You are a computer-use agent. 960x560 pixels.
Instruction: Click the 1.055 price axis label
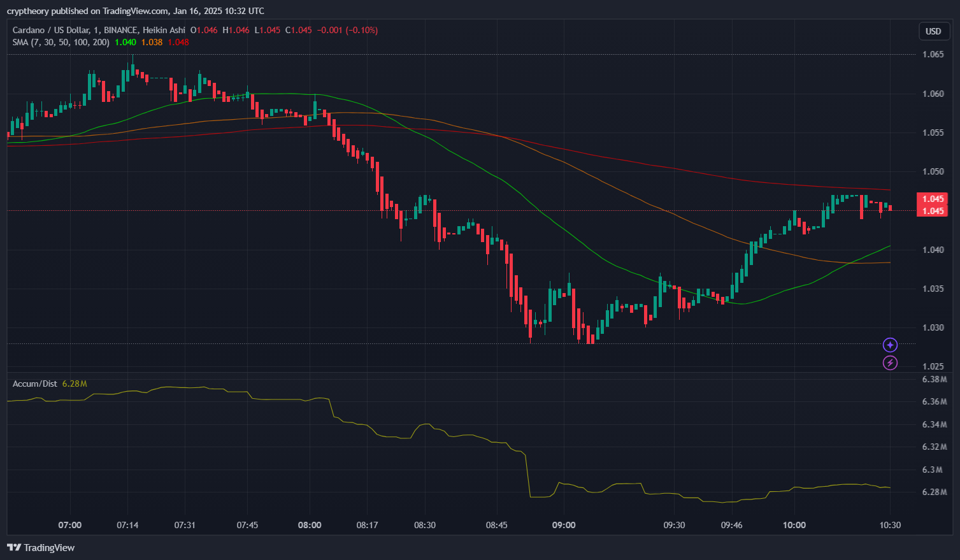[933, 133]
